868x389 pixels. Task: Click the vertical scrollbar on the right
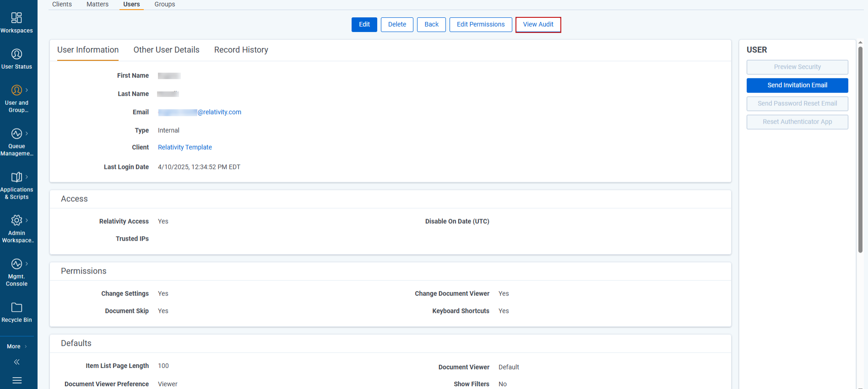tap(860, 151)
